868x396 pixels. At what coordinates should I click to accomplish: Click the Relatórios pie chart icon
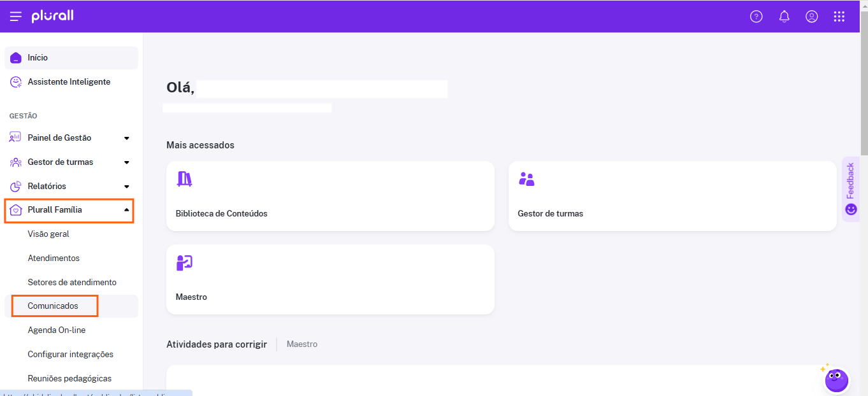16,187
